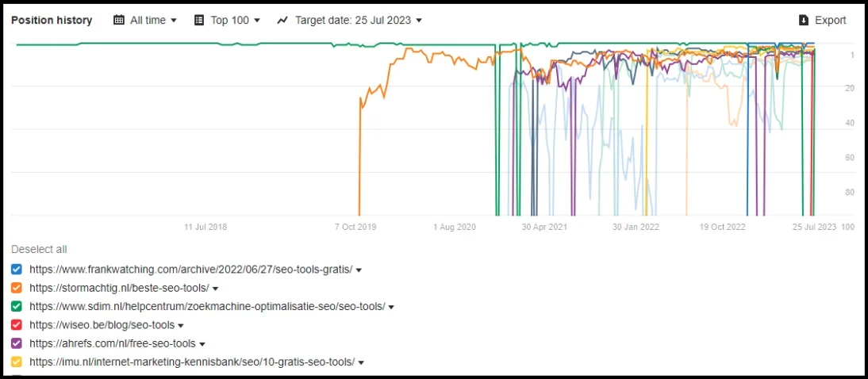
Task: Uncheck the frankwatching.com URL checkbox
Action: click(x=17, y=270)
